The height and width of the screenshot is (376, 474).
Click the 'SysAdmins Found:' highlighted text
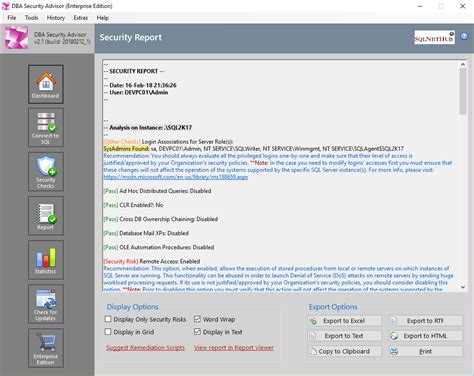click(x=126, y=149)
